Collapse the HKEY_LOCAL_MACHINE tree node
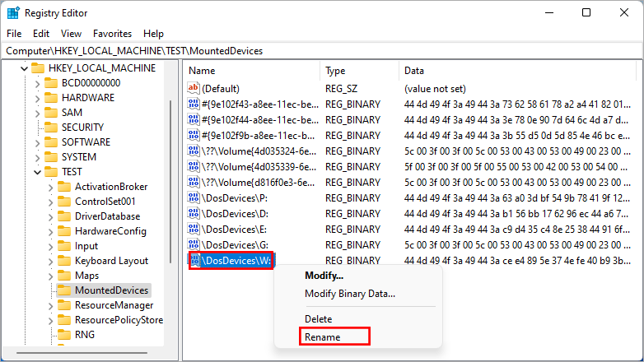Screen dimensions: 644x362 click(24, 68)
